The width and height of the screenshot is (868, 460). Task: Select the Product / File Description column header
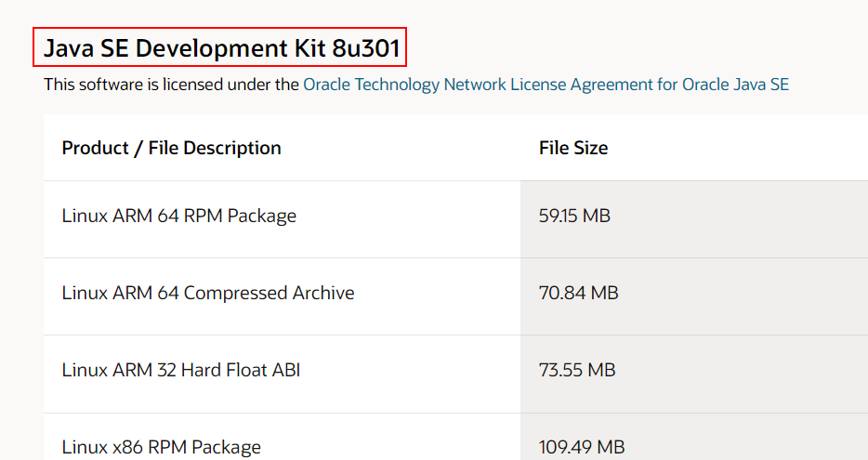tap(172, 148)
